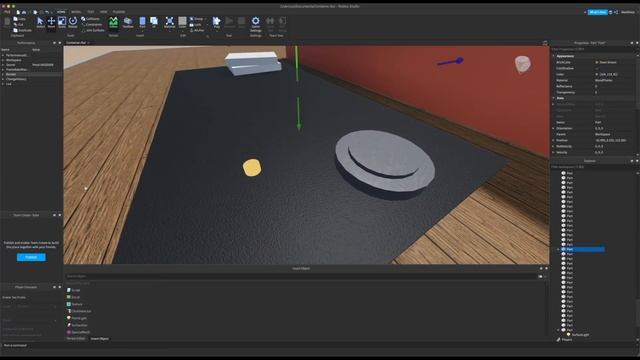
Task: Open the Material picker
Action: coord(170,22)
